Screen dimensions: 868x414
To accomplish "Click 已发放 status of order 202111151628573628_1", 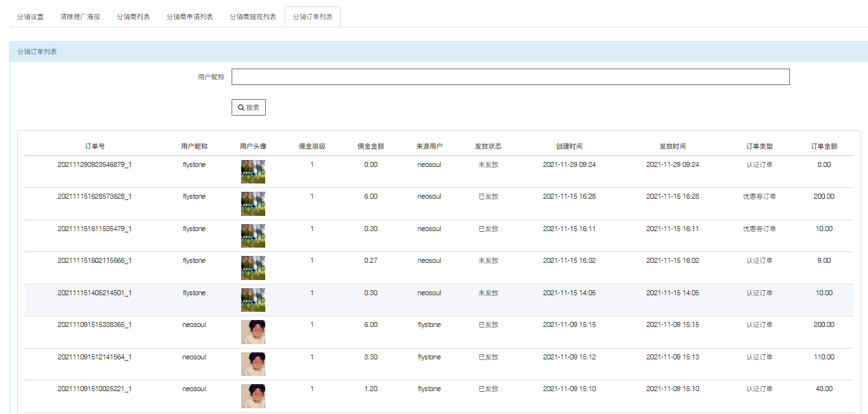I will tap(488, 196).
